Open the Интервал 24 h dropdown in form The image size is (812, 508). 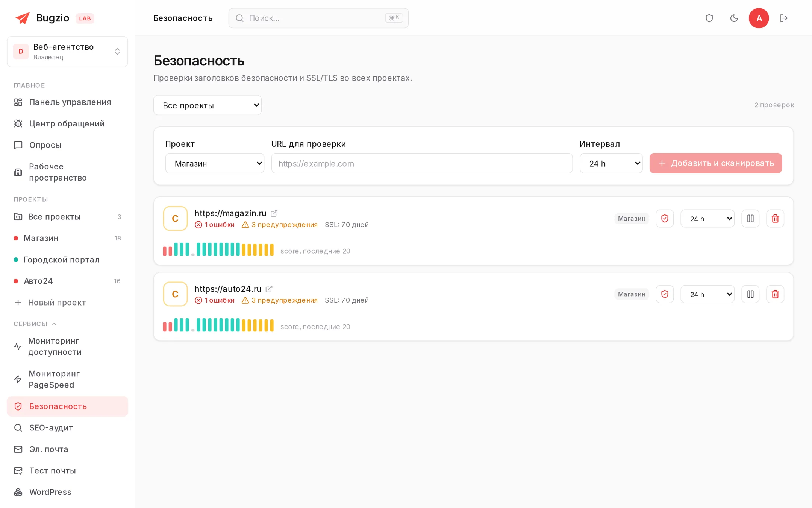tap(611, 163)
